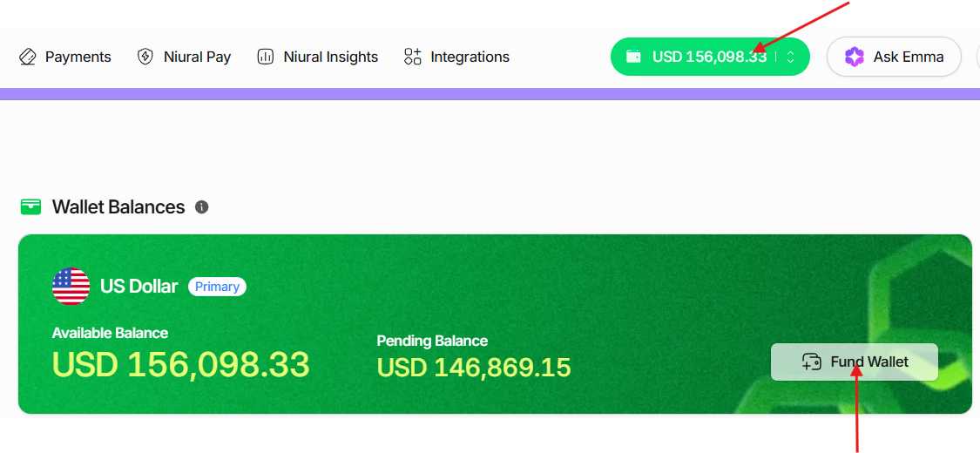
Task: Navigate to the Integrations label
Action: click(470, 57)
